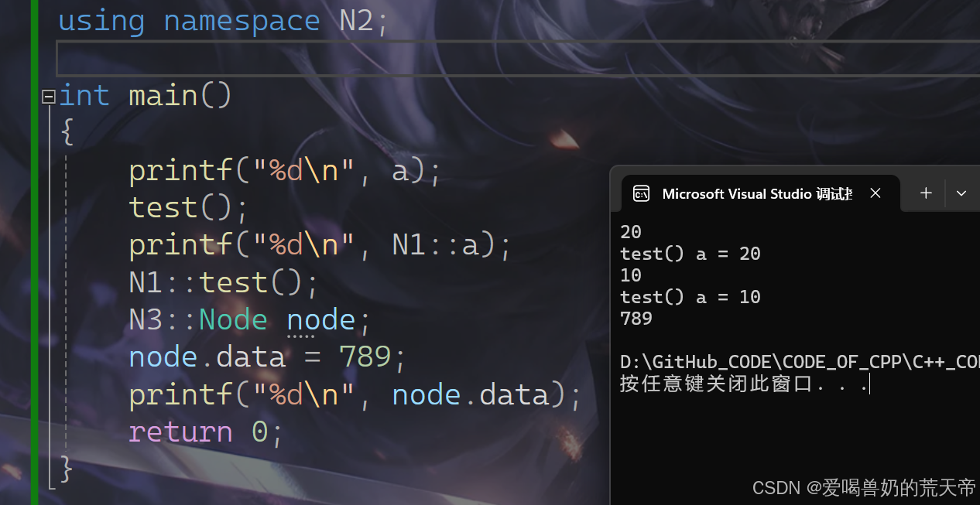This screenshot has width=980, height=505.
Task: Click the 'test();' call line
Action: point(189,208)
